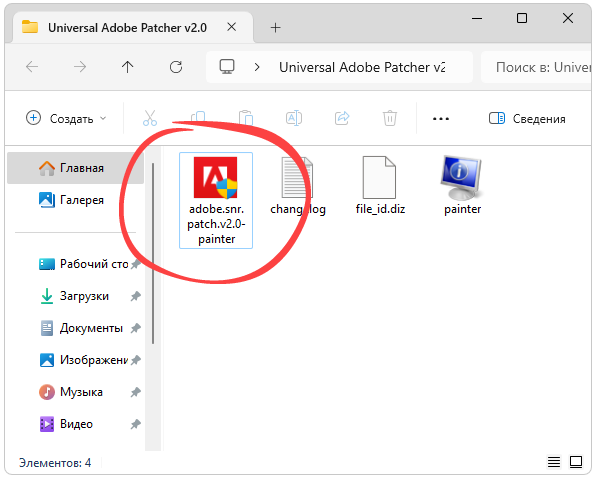Go forward with the right arrow

pos(80,67)
